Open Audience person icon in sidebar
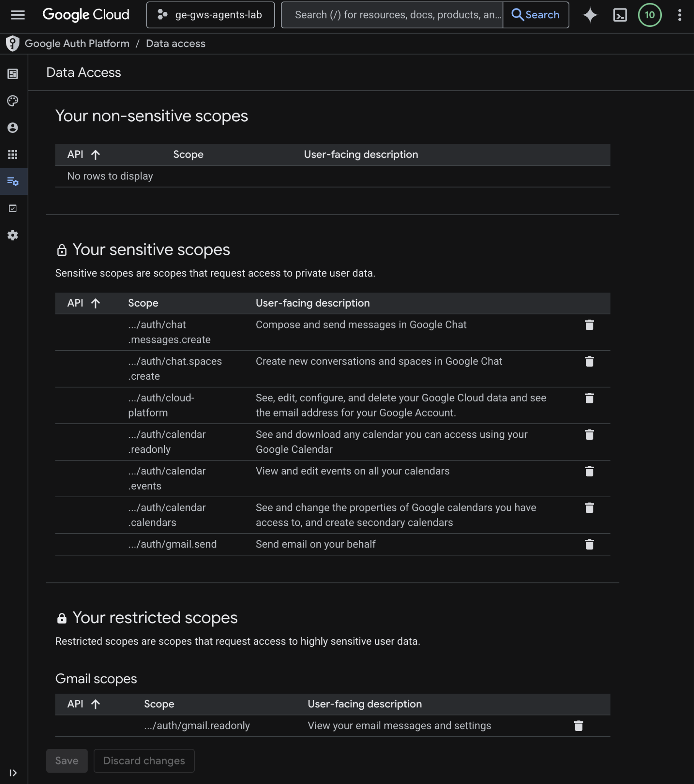694x784 pixels. point(13,128)
